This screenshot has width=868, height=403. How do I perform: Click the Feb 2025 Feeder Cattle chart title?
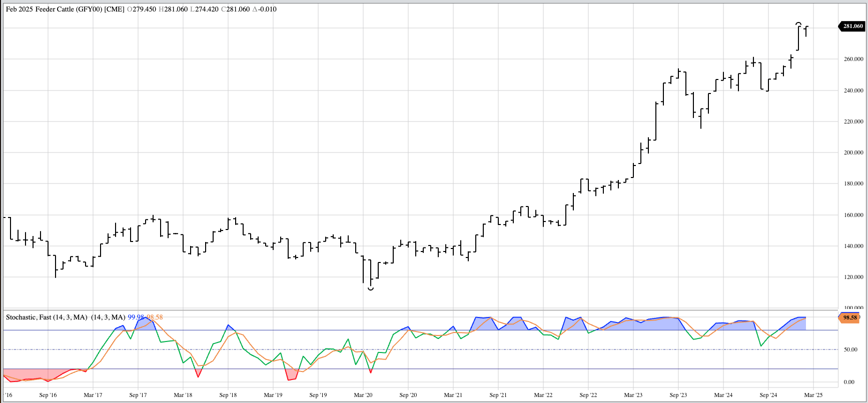(65, 9)
